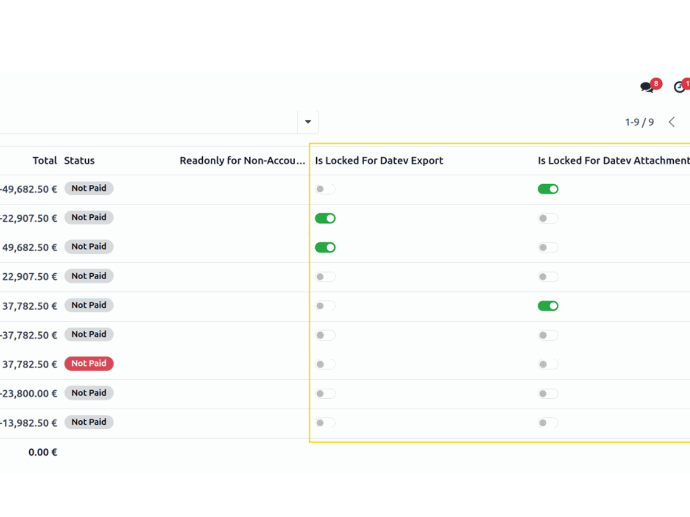The width and height of the screenshot is (690, 517).
Task: Select the -49,682.50 € total cell
Action: tap(29, 189)
